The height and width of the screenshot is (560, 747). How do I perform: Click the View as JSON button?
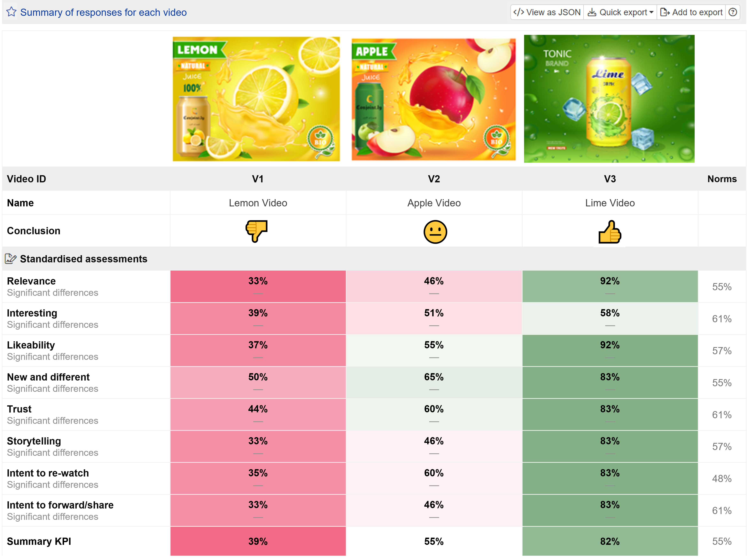tap(547, 12)
